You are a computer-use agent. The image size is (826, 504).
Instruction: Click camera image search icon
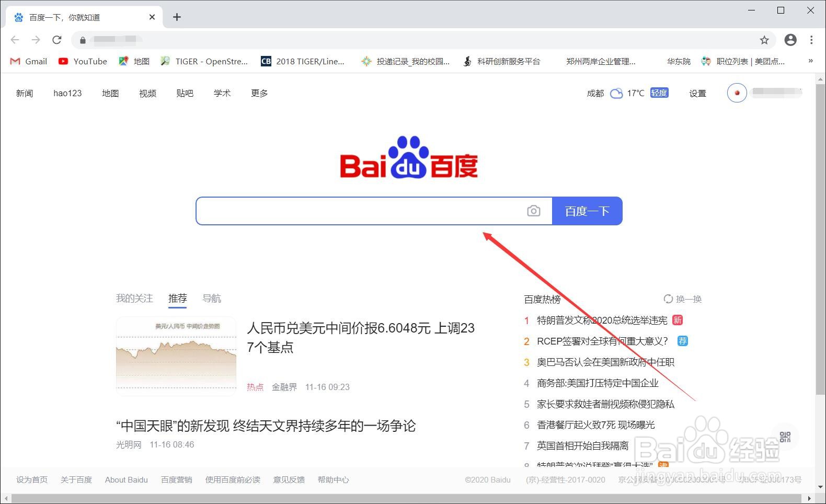click(x=533, y=211)
